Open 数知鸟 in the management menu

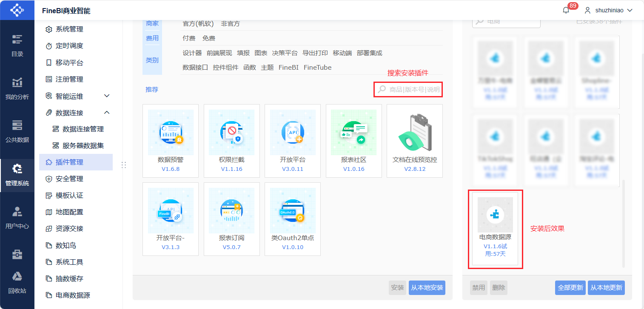76,246
